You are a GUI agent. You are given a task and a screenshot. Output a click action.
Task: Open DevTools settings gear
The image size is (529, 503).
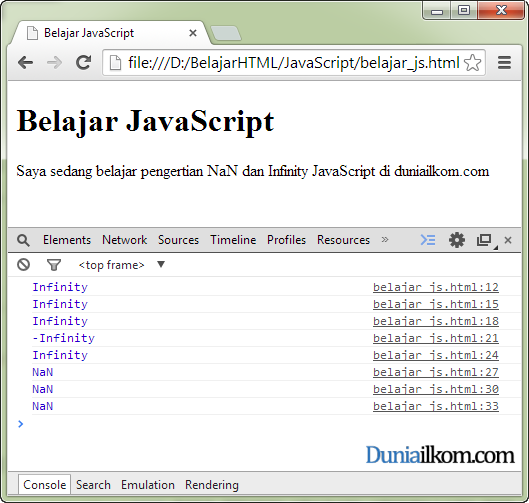click(x=457, y=240)
